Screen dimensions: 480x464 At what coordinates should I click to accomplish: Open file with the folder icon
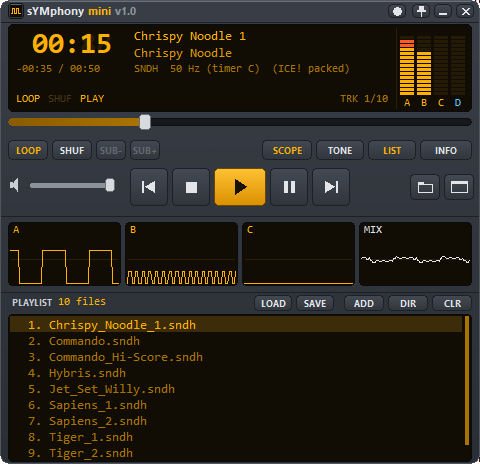[x=425, y=187]
